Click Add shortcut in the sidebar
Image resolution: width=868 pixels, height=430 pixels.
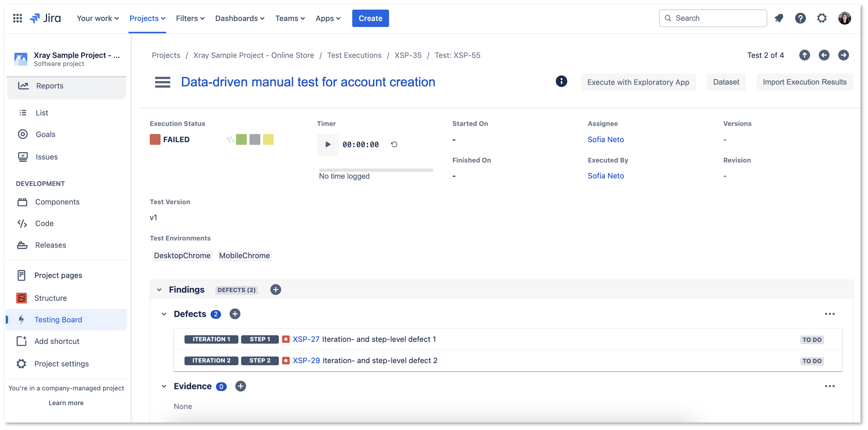tap(66, 341)
